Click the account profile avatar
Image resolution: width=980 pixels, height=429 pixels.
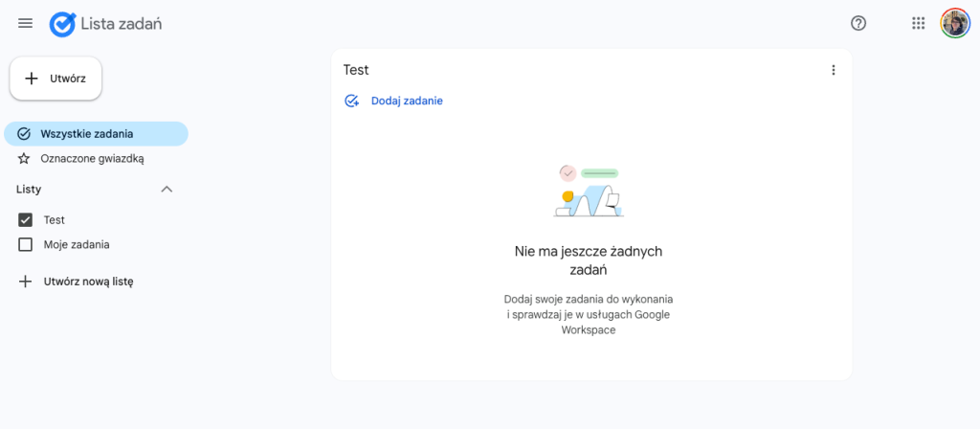click(x=955, y=23)
